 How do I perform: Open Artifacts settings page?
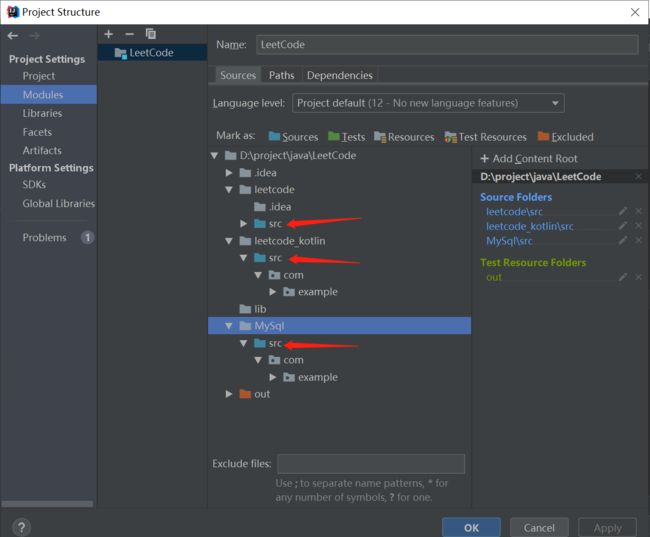coord(42,151)
